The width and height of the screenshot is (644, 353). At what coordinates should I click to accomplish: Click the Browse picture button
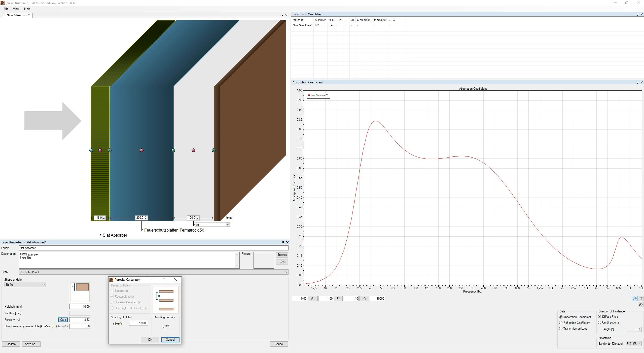click(282, 255)
